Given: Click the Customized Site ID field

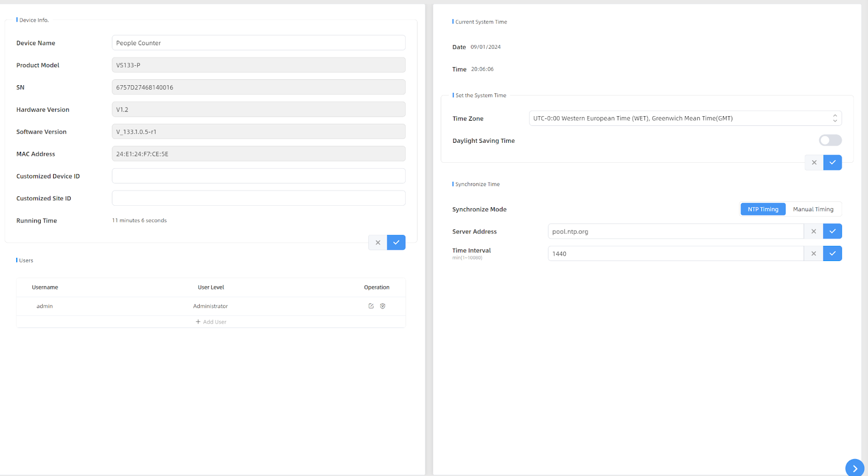Looking at the screenshot, I should pos(258,199).
